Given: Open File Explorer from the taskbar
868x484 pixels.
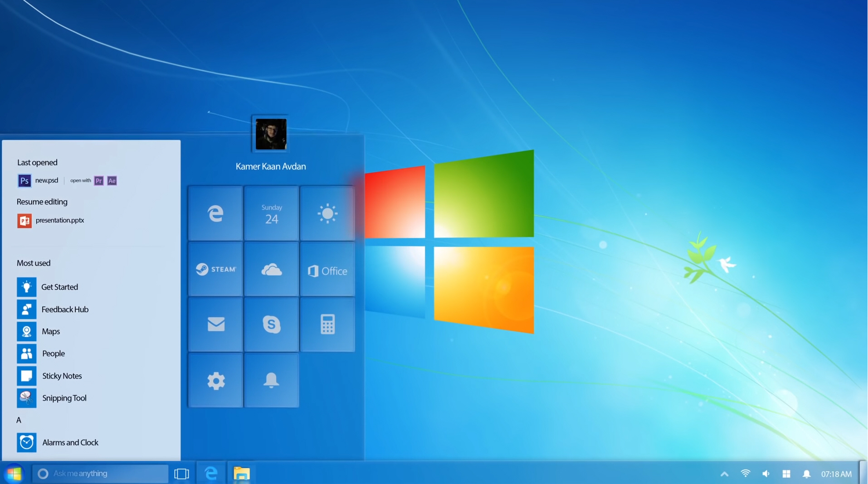Looking at the screenshot, I should (x=242, y=473).
